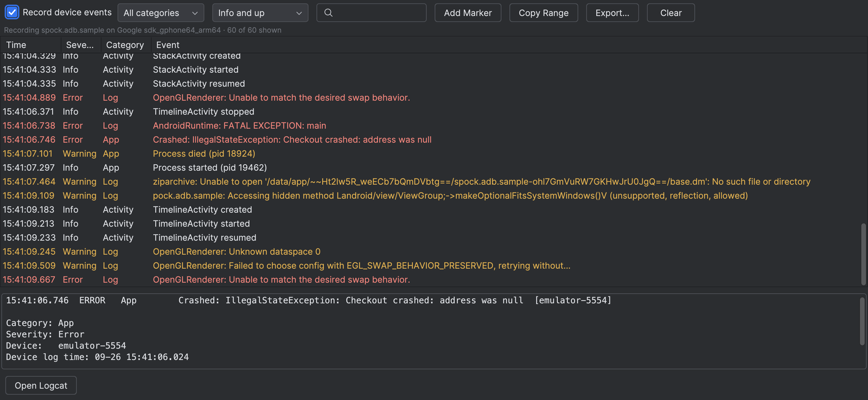Clear the recorded events list

671,12
